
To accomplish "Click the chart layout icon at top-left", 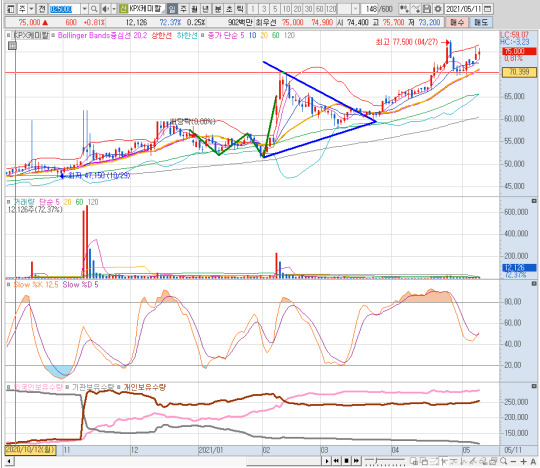I will 11,9.
